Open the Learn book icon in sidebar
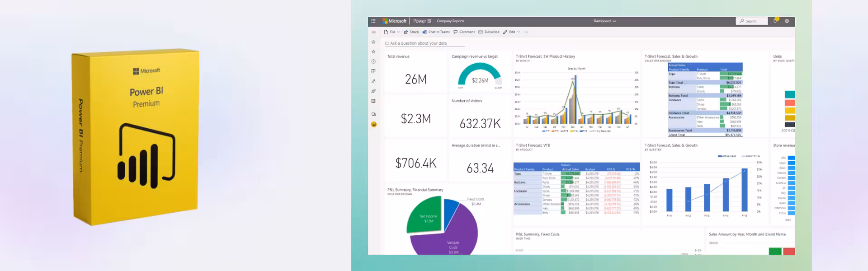Viewport: 868px width, 271px height. coord(373,101)
